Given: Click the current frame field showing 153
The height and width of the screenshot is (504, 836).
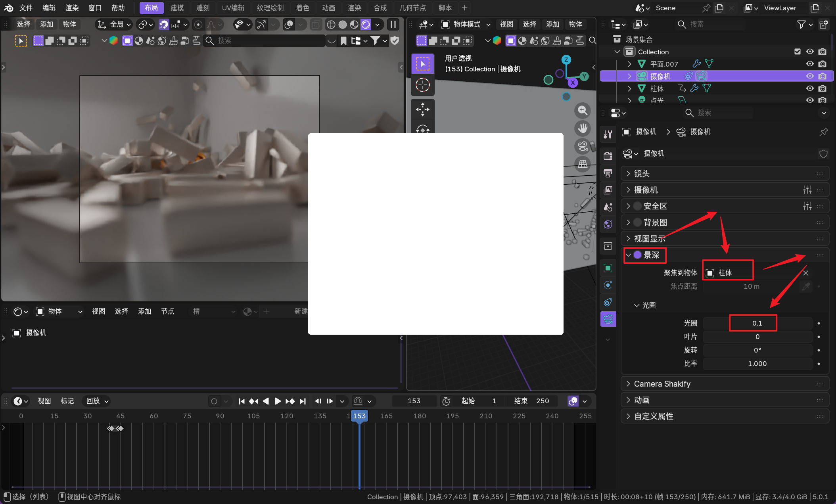Looking at the screenshot, I should click(414, 401).
